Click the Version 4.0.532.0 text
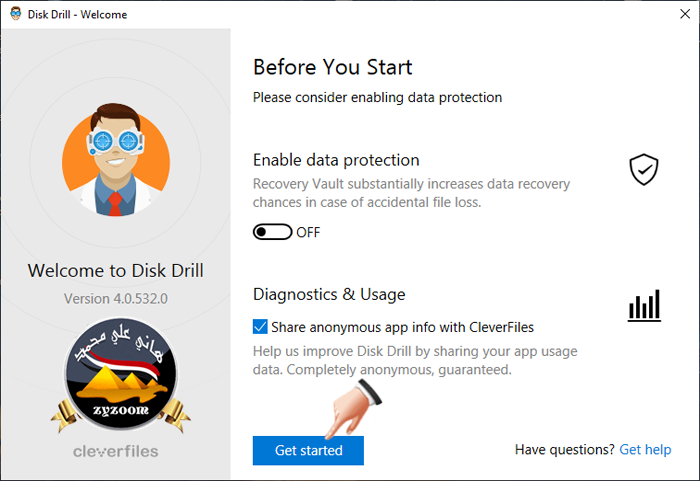This screenshot has height=481, width=700. click(x=116, y=298)
